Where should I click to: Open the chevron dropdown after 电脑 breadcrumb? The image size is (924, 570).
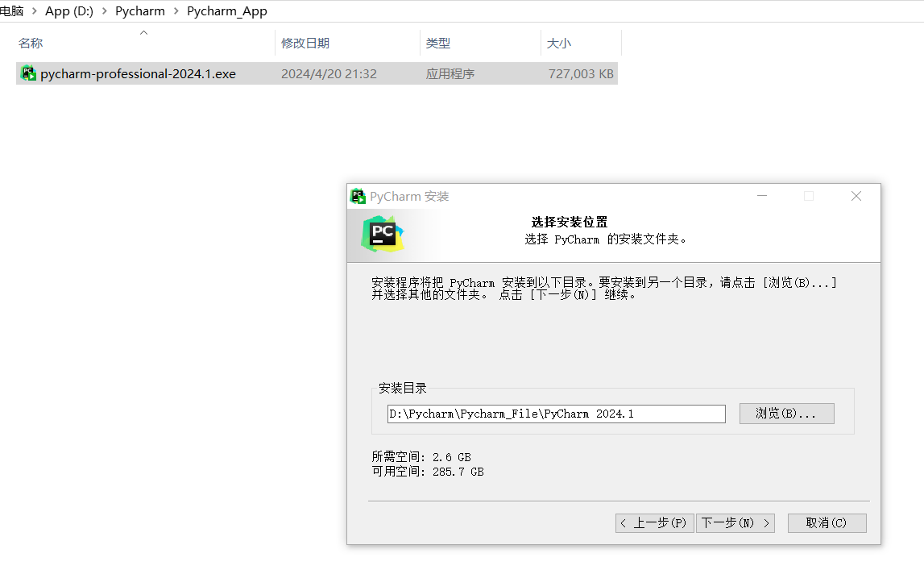pyautogui.click(x=35, y=10)
